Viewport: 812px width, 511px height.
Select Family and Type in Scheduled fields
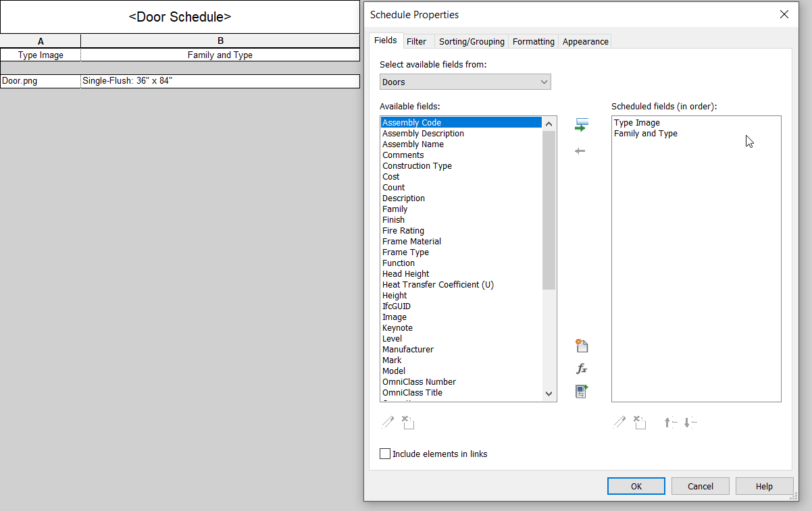(x=696, y=134)
